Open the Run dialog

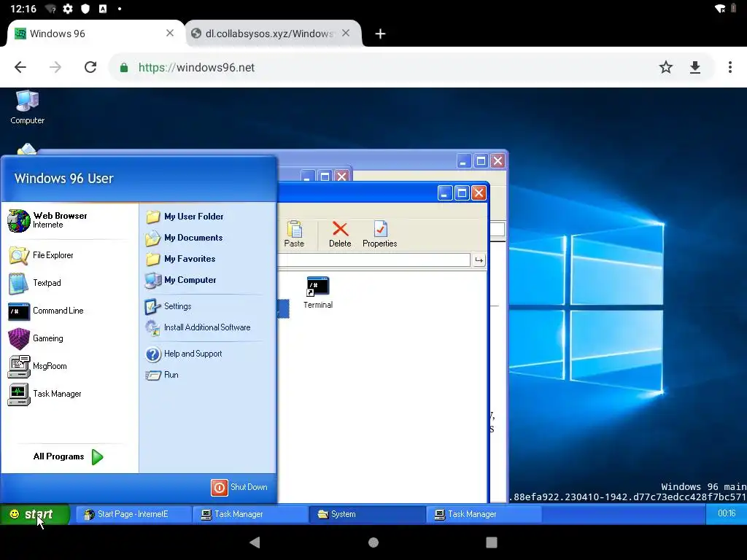click(163, 375)
